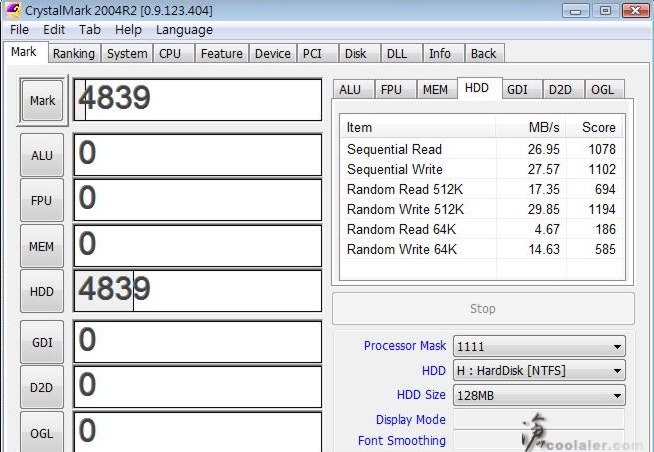Run the FPU benchmark button
The height and width of the screenshot is (452, 654).
point(42,201)
